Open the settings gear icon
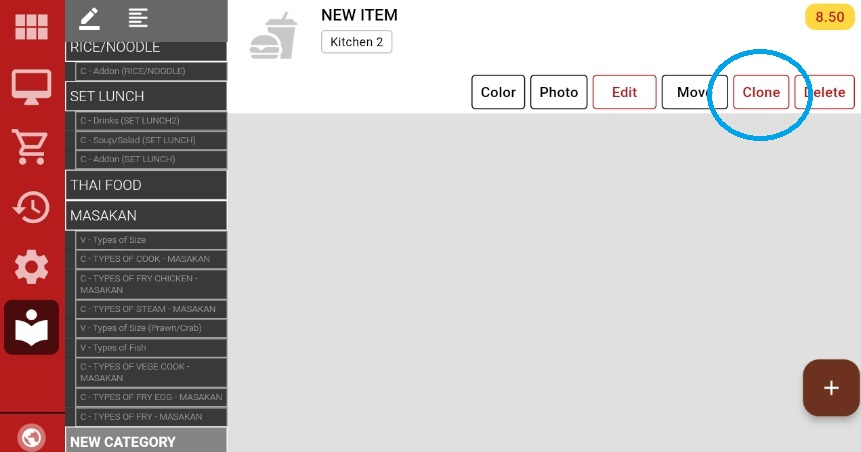 tap(31, 267)
